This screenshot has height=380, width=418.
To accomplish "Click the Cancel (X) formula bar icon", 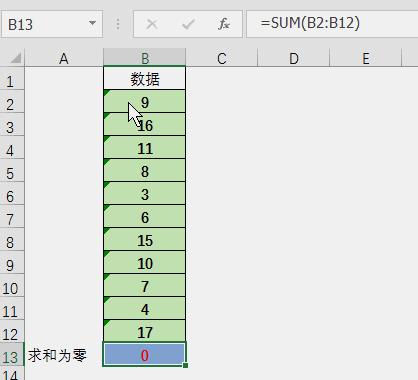I will tap(152, 24).
